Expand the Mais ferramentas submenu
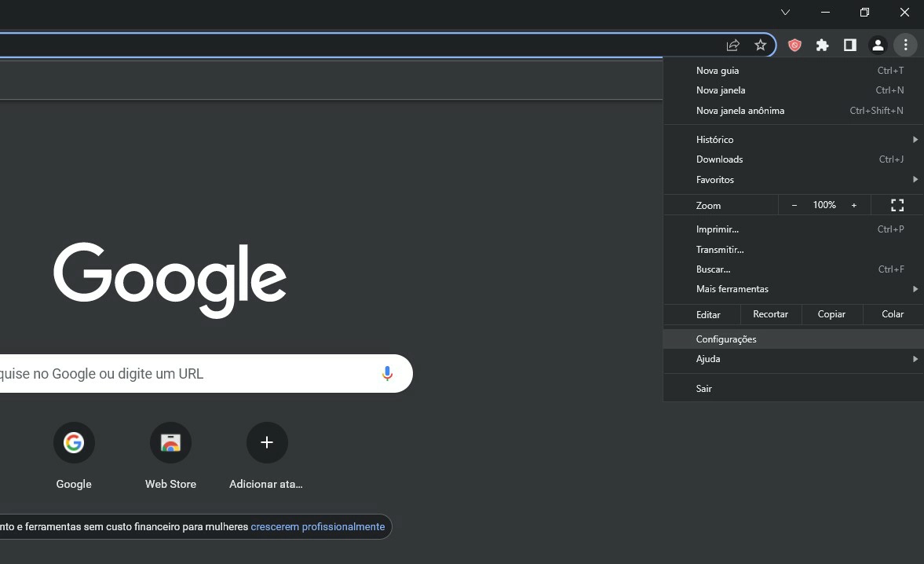 click(793, 289)
